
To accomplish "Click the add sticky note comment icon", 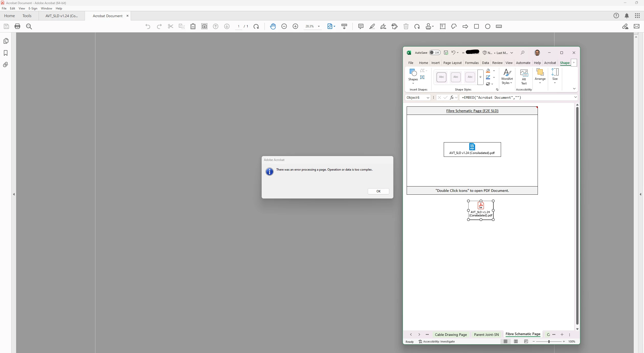I will pyautogui.click(x=361, y=26).
